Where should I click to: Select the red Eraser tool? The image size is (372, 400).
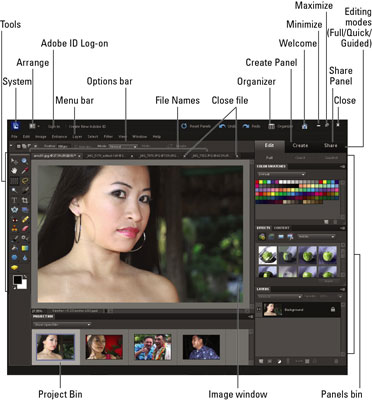[x=25, y=229]
